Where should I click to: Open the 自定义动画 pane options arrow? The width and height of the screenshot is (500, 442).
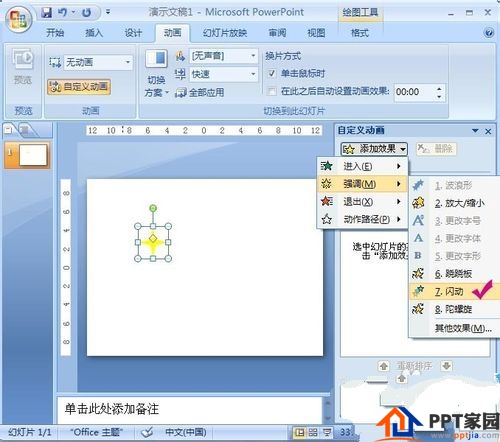click(x=475, y=131)
